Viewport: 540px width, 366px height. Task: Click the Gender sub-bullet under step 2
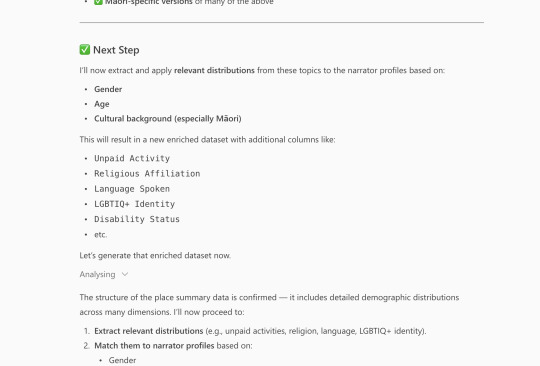122,360
